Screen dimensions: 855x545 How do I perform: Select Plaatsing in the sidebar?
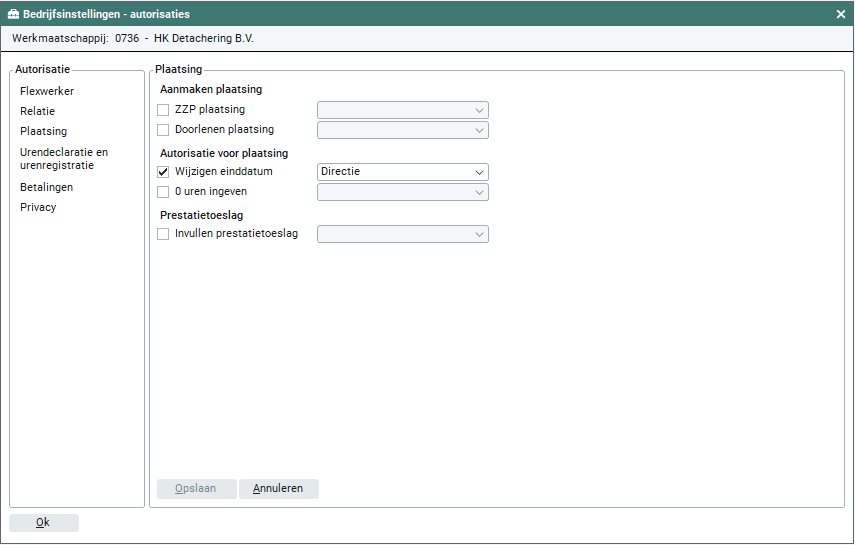coord(43,131)
